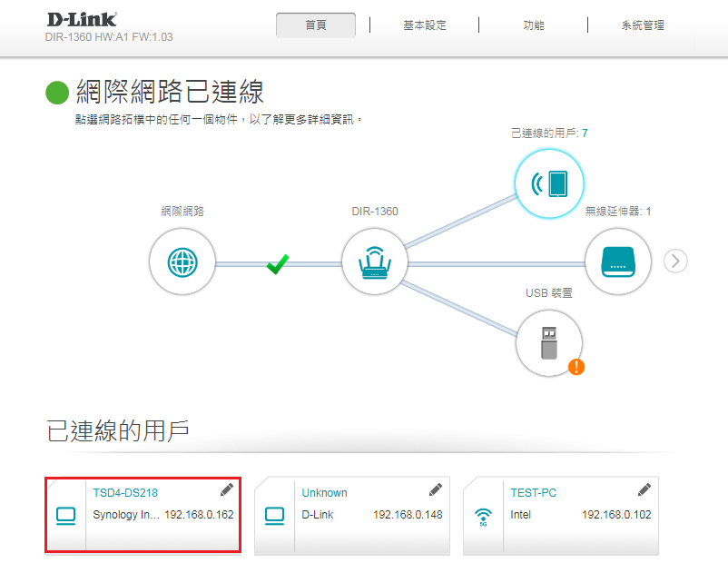Edit the TSD4-DS218 client with pencil icon
Image resolution: width=728 pixels, height=563 pixels.
click(227, 490)
